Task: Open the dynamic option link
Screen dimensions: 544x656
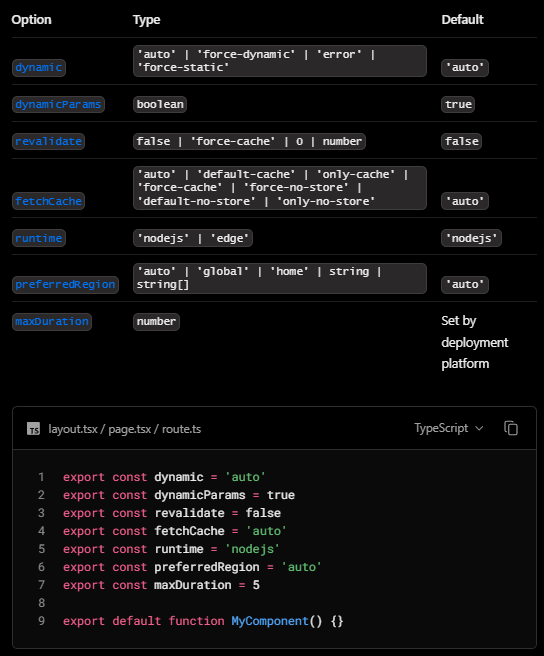Action: pos(39,67)
